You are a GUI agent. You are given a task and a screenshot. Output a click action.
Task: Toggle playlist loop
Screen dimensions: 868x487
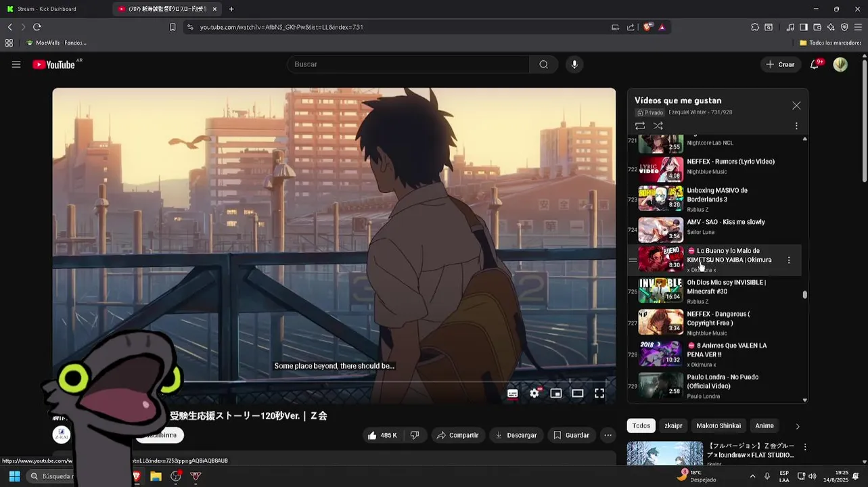point(640,126)
